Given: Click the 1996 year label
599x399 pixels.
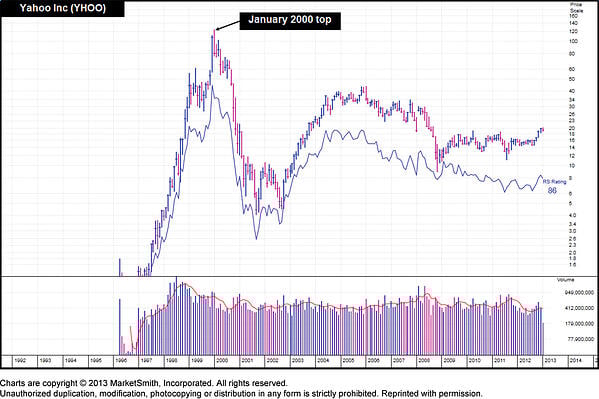Looking at the screenshot, I should [x=121, y=361].
